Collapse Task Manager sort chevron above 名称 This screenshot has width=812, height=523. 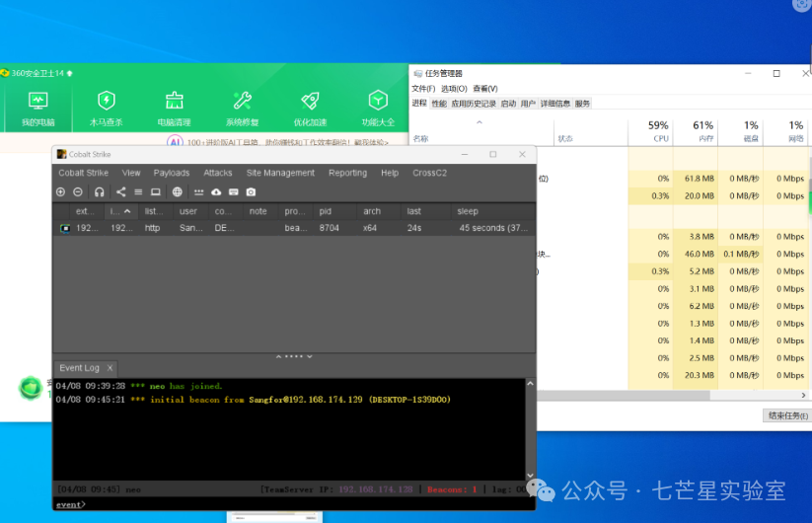[x=480, y=122]
